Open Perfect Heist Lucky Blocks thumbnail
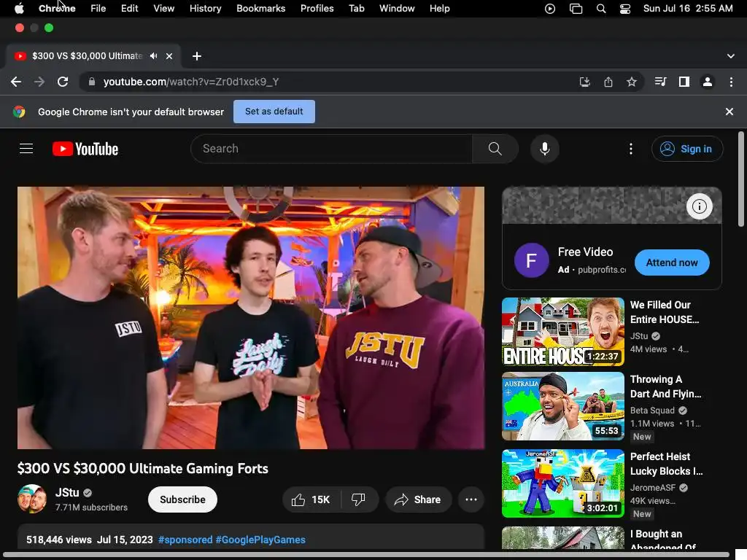Image resolution: width=747 pixels, height=560 pixels. point(563,483)
